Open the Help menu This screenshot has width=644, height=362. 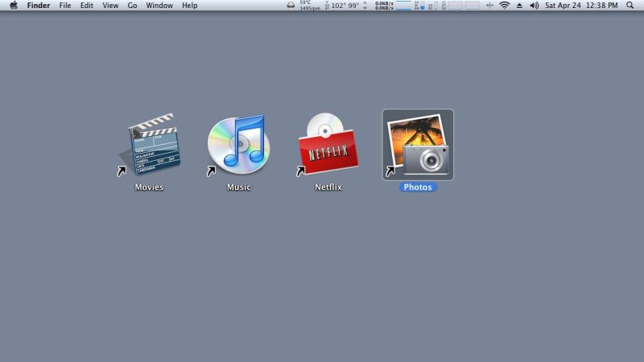tap(190, 6)
